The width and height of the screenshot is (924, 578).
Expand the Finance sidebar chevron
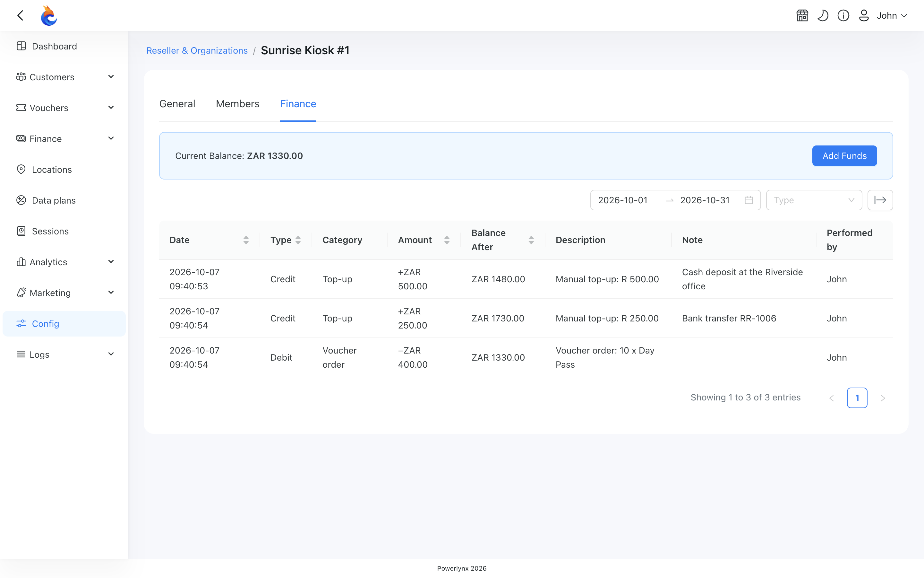click(111, 138)
